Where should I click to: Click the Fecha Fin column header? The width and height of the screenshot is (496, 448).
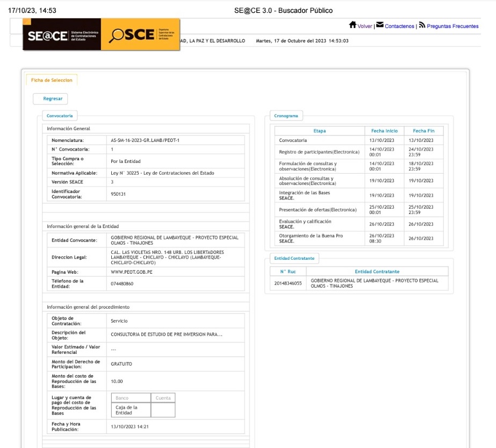[423, 131]
